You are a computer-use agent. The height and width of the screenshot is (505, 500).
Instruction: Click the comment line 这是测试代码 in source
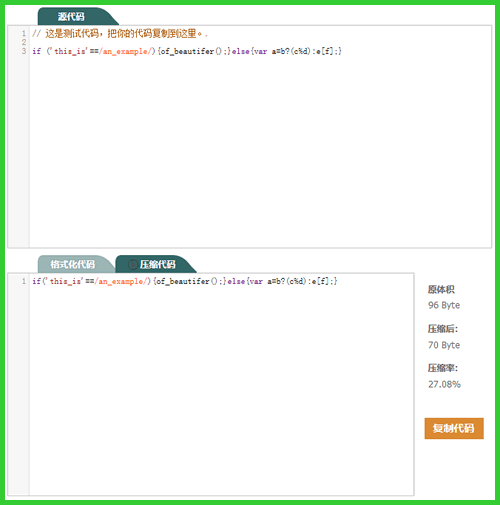(x=120, y=33)
